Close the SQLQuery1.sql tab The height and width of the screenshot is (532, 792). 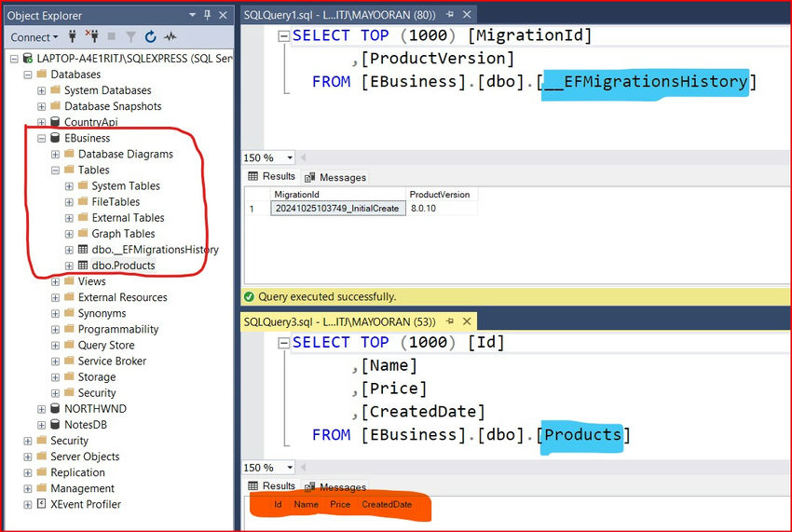[x=466, y=16]
